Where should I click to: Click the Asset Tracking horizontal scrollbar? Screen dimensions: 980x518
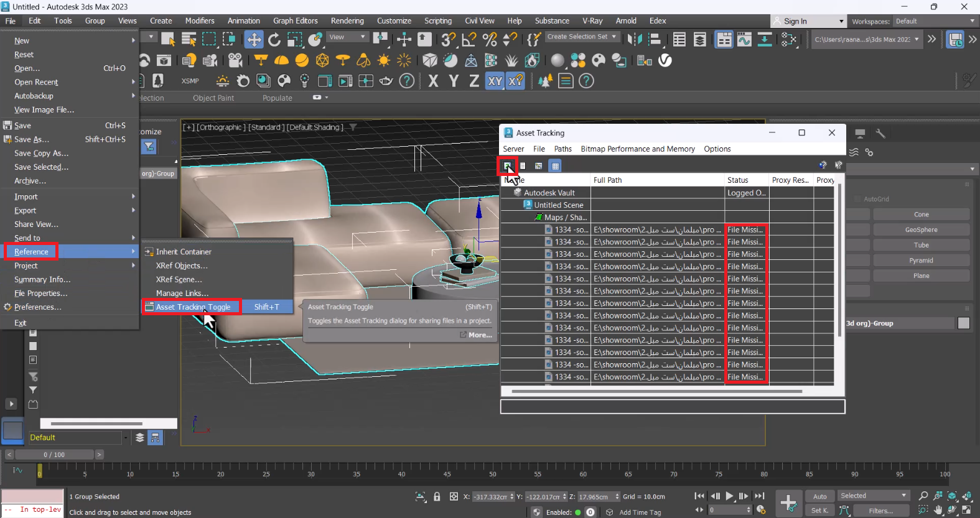pos(656,391)
